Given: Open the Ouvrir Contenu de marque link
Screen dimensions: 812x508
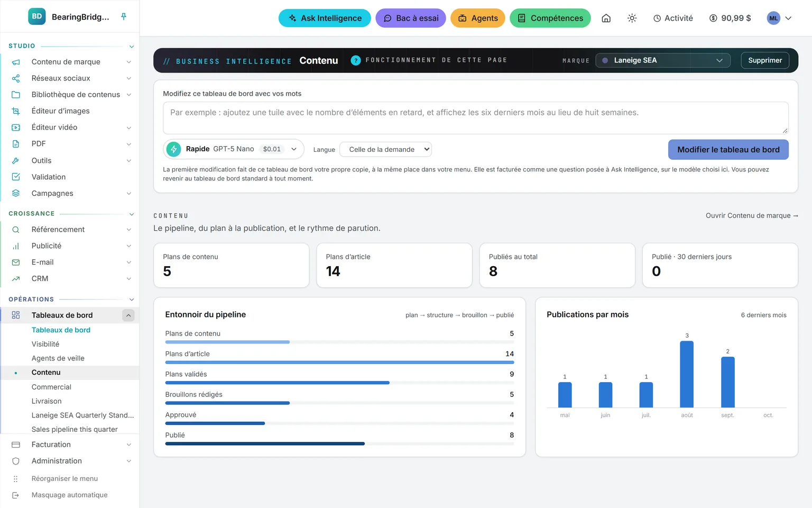Looking at the screenshot, I should pyautogui.click(x=752, y=215).
